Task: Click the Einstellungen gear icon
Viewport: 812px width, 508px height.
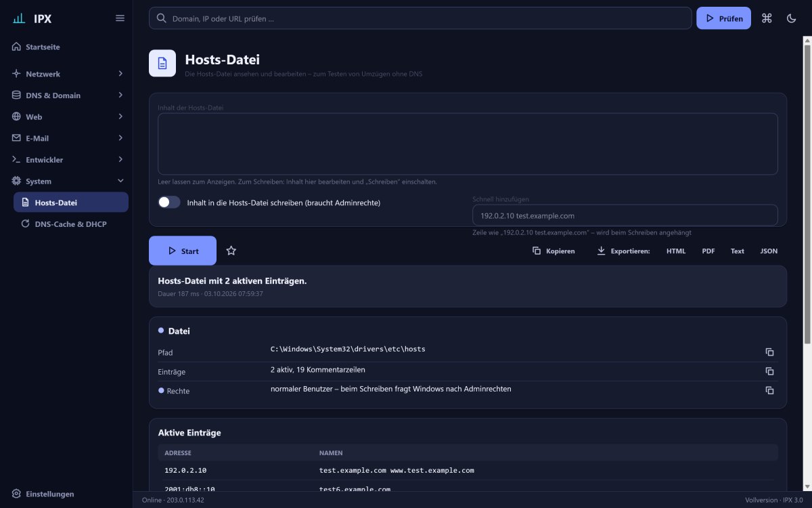Action: [x=17, y=494]
